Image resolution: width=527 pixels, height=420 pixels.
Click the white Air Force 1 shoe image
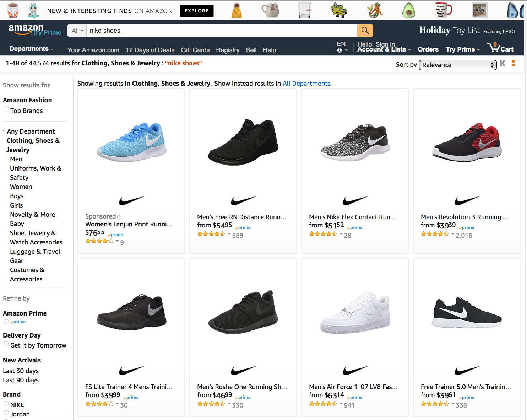coord(355,312)
